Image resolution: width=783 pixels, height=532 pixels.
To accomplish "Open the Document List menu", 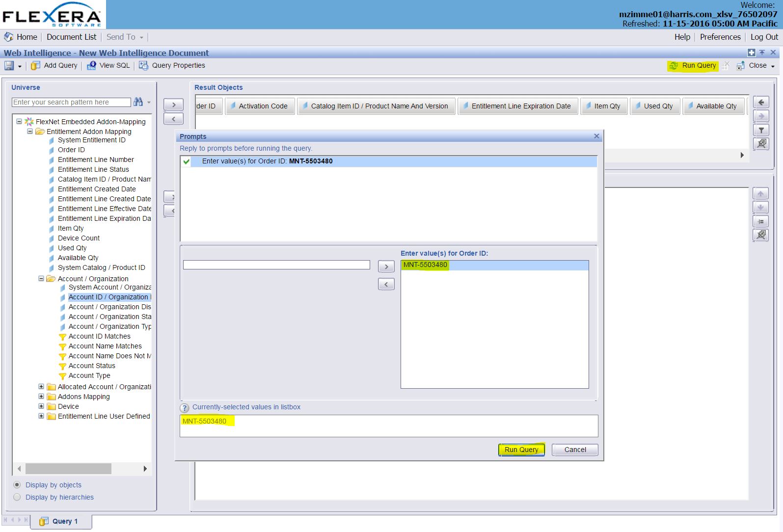I will [x=71, y=37].
